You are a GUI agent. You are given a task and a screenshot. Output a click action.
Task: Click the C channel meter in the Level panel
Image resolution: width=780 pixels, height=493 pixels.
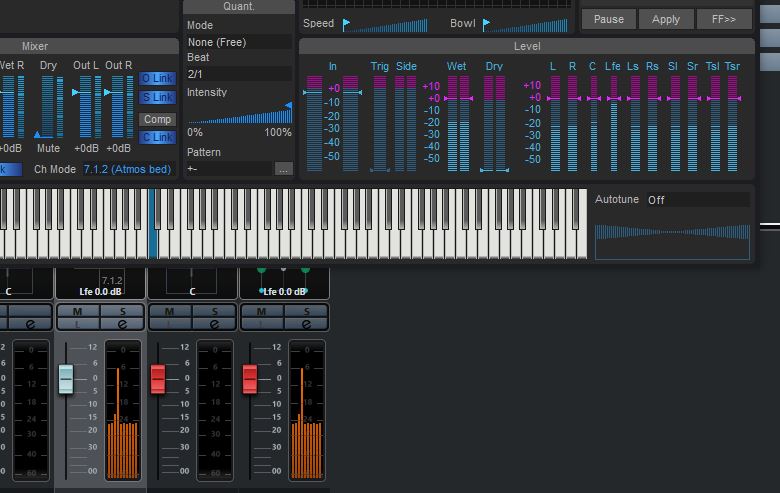[x=593, y=123]
